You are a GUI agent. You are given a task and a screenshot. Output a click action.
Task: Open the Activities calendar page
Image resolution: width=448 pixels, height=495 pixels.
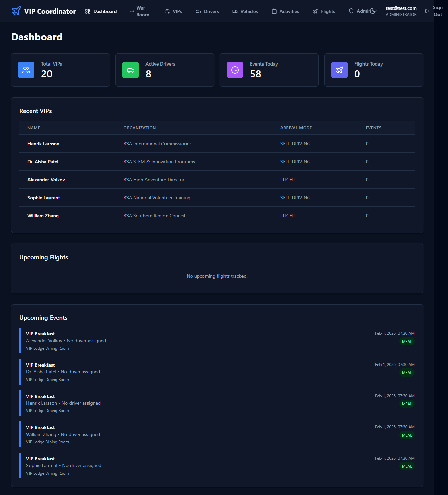(285, 11)
